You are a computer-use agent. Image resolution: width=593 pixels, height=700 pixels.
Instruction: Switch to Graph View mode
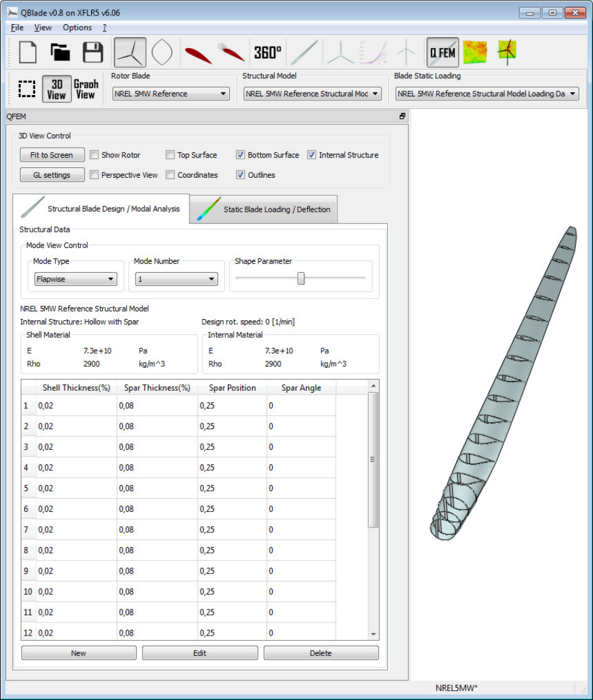click(x=86, y=89)
